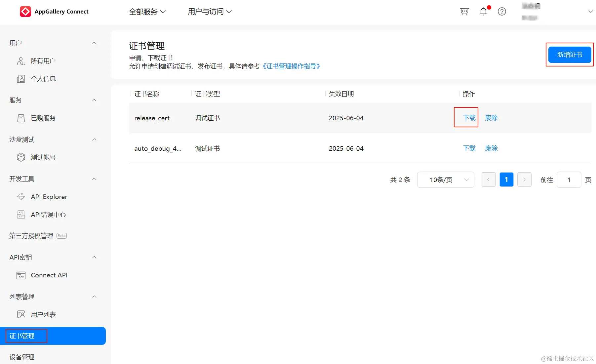Collapse the 服务 sidebar section
Image resolution: width=596 pixels, height=364 pixels.
click(94, 100)
